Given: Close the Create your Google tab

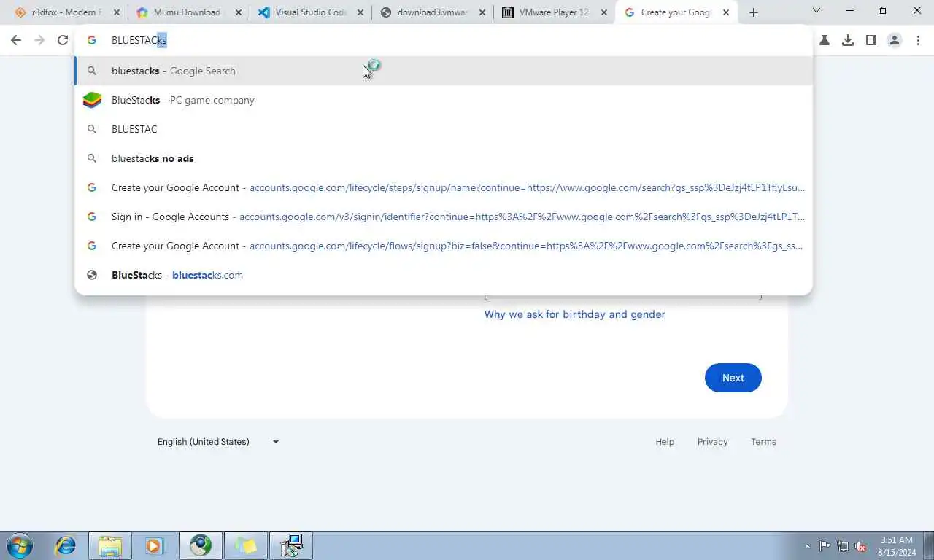Looking at the screenshot, I should click(x=725, y=12).
